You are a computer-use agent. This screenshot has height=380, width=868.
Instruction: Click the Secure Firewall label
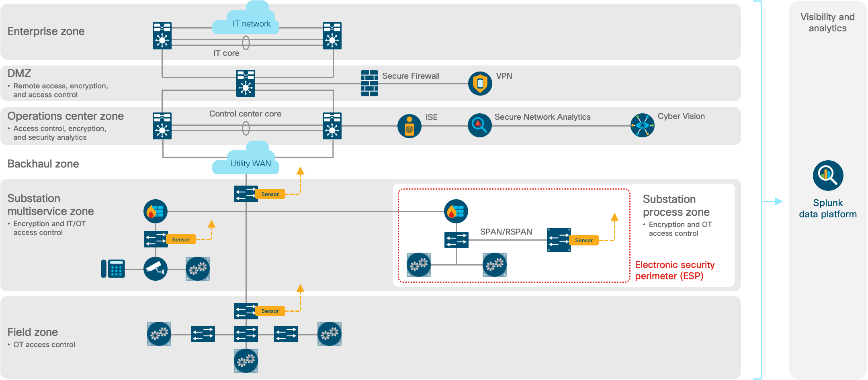click(411, 76)
